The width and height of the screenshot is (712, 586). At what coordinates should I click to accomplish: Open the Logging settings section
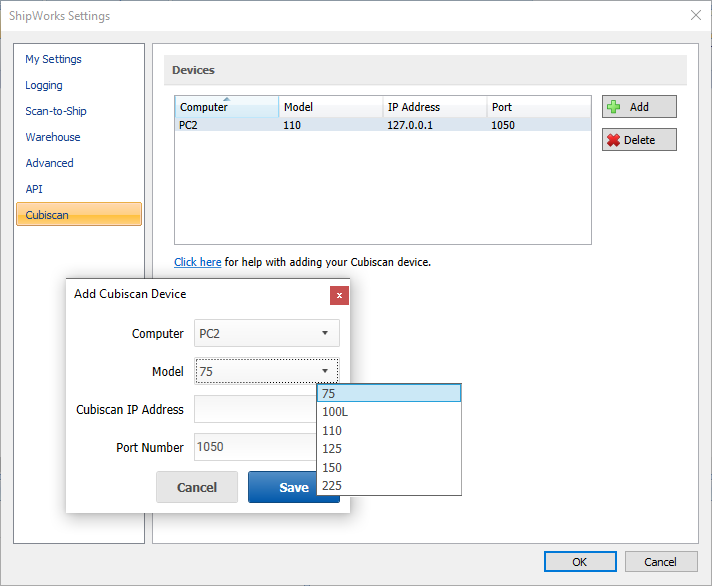tap(44, 85)
